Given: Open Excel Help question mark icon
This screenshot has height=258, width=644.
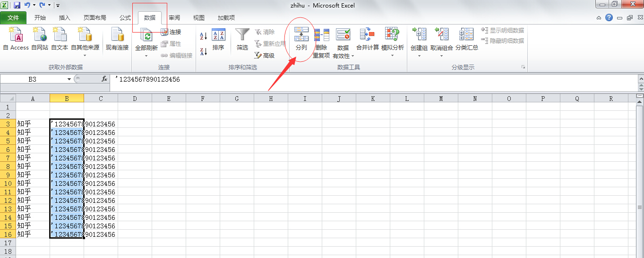Looking at the screenshot, I should click(x=609, y=17).
